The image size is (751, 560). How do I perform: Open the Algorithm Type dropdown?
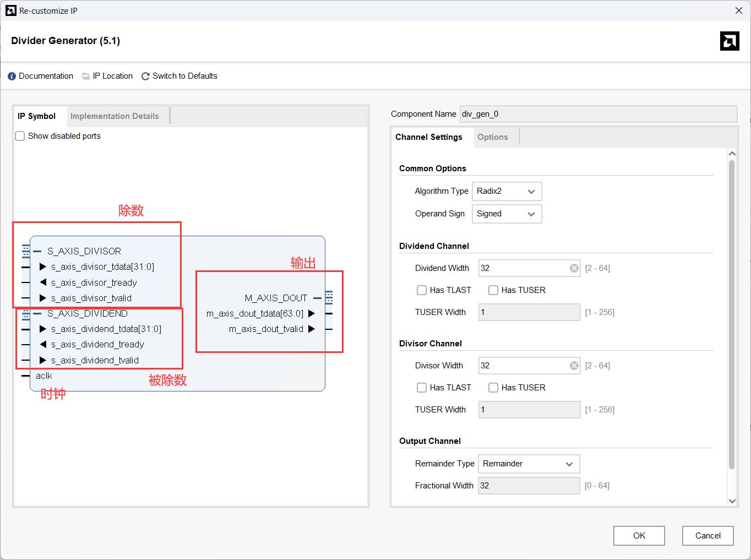point(507,191)
